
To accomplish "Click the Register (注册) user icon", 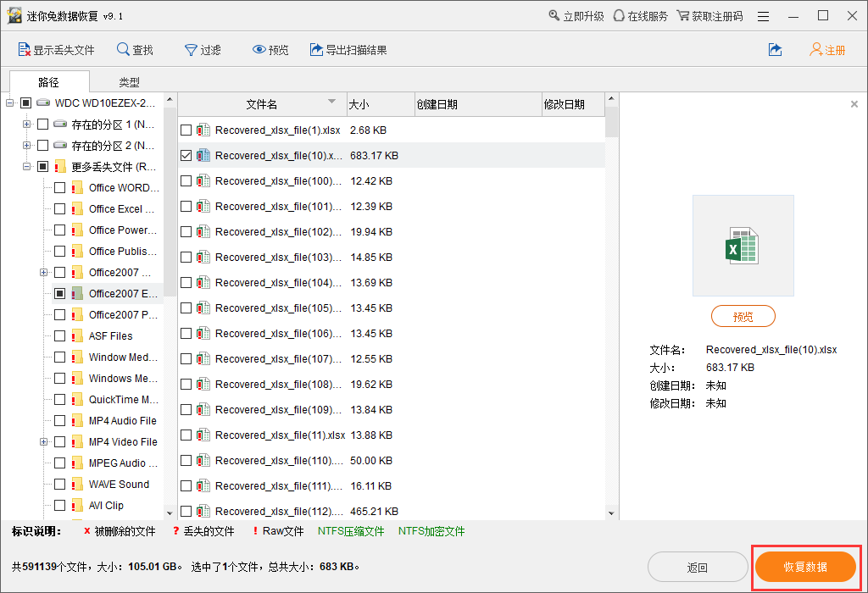I will point(816,50).
